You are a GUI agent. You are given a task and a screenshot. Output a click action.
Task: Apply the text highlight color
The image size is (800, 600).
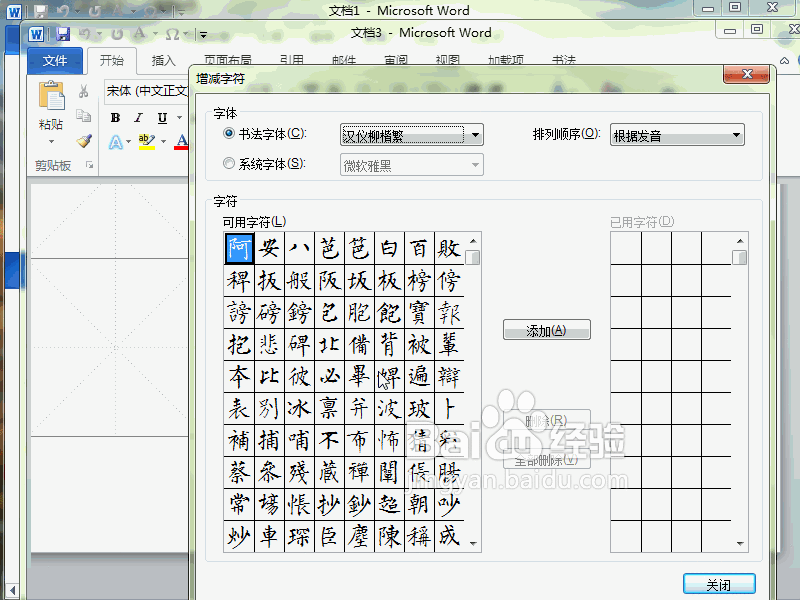tap(146, 141)
